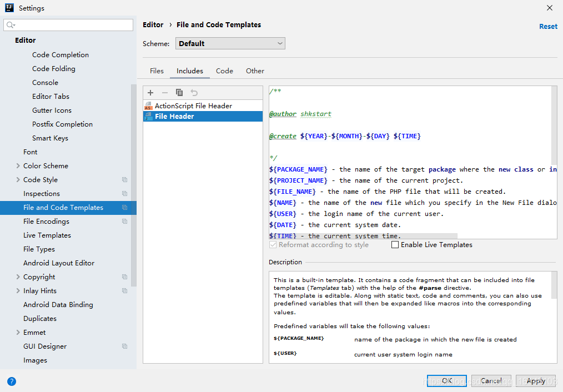Click the project-level icon beside File Encodings
Image resolution: width=563 pixels, height=392 pixels.
pyautogui.click(x=124, y=221)
